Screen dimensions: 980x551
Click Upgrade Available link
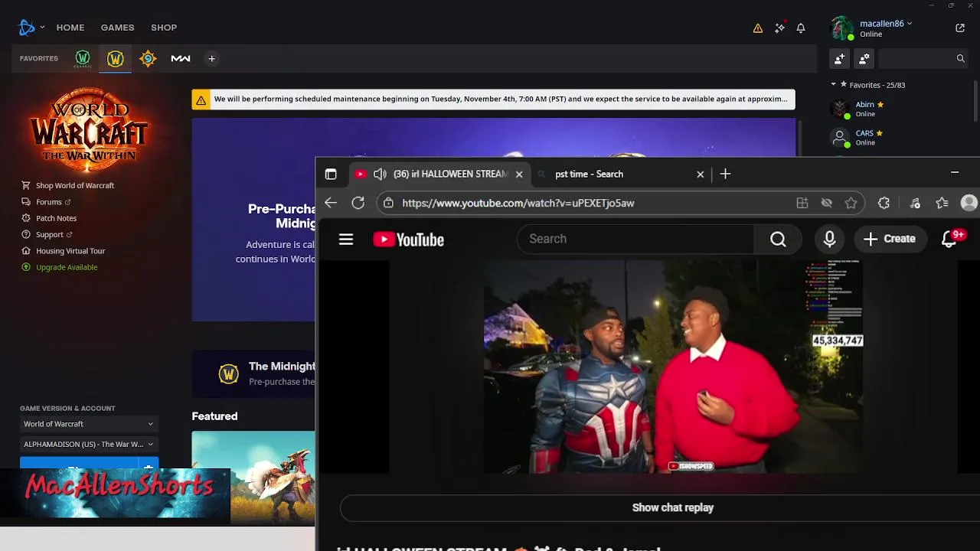coord(67,267)
